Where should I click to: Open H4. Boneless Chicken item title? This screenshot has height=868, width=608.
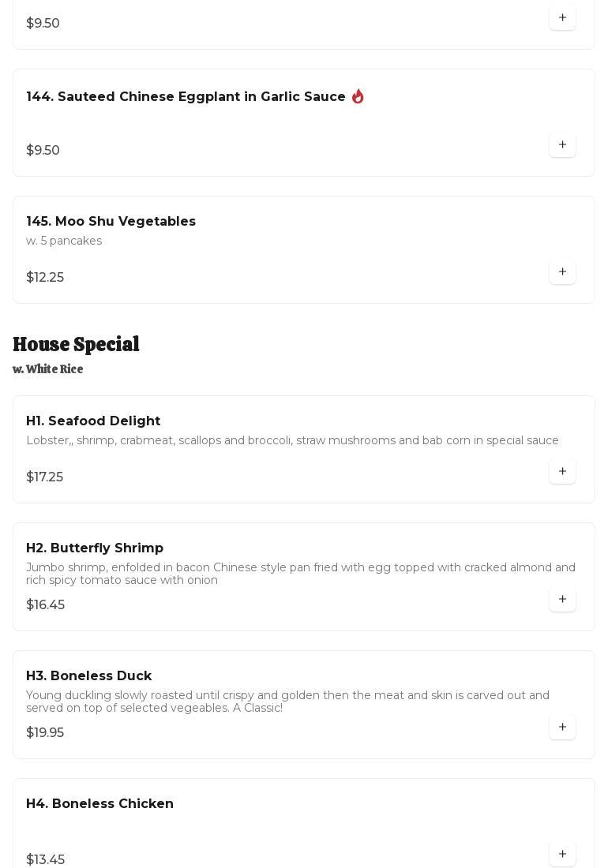tap(99, 804)
